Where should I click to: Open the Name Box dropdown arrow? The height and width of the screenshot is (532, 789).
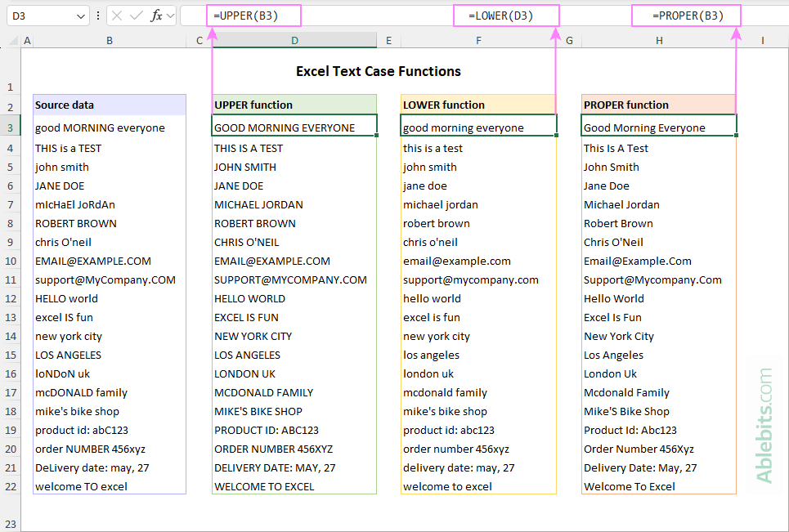pos(80,16)
